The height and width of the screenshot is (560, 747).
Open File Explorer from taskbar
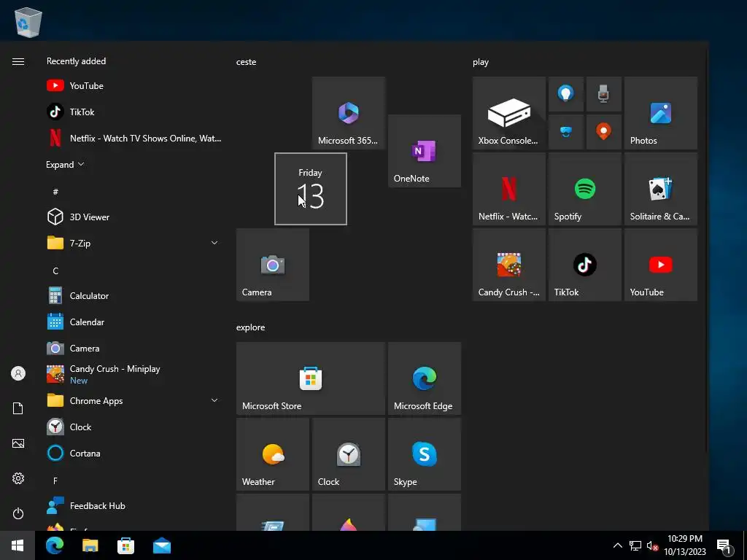tap(90, 545)
